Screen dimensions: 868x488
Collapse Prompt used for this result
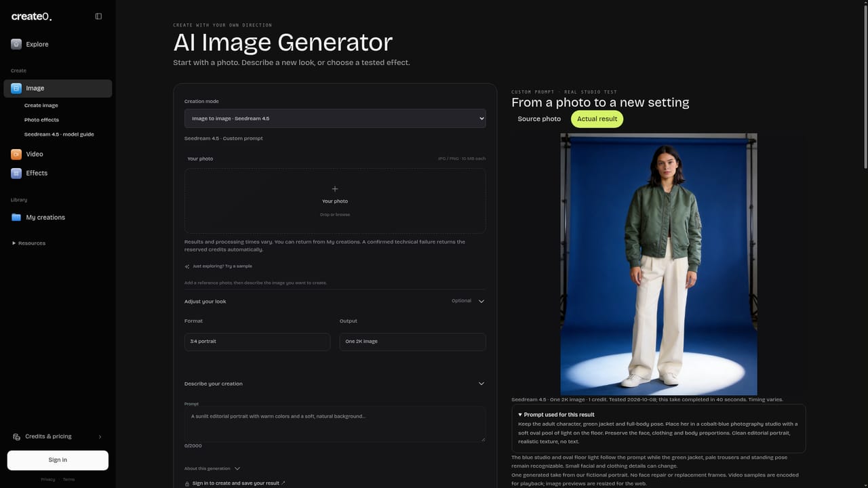556,414
